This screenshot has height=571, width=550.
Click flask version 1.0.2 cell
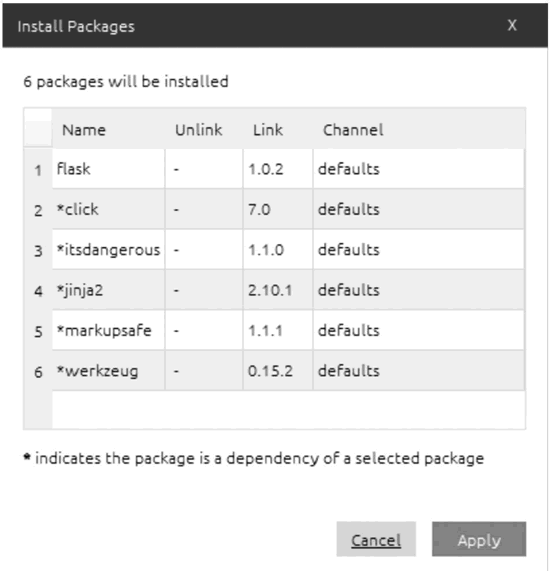pos(278,169)
